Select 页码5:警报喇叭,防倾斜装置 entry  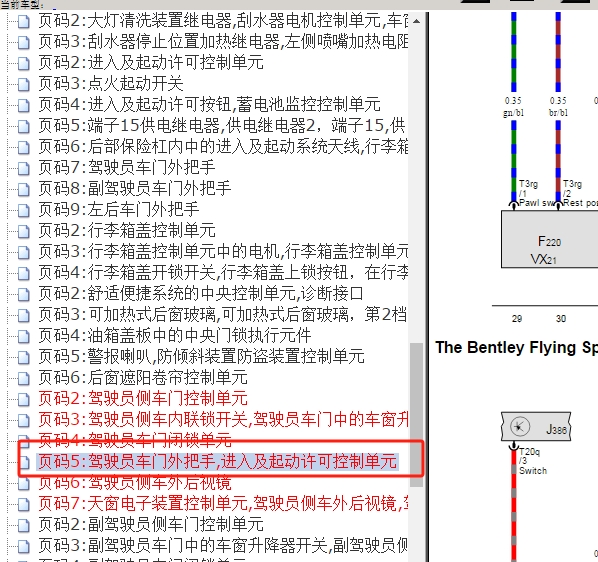coord(201,356)
